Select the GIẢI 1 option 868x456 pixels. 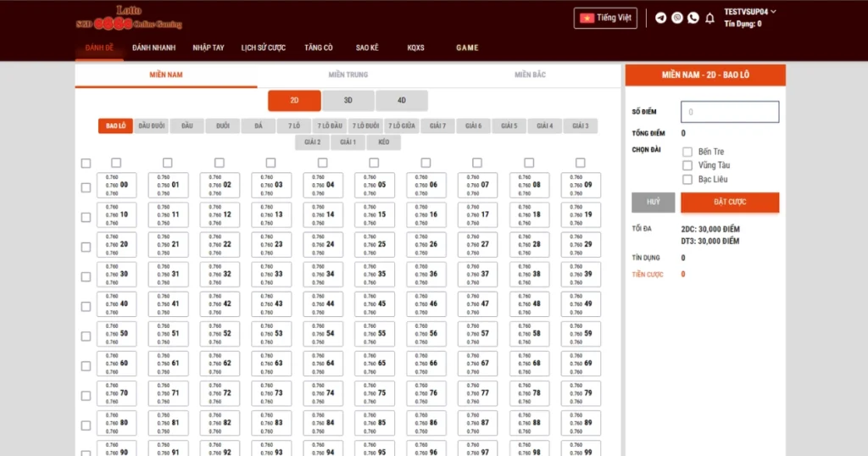pyautogui.click(x=348, y=142)
